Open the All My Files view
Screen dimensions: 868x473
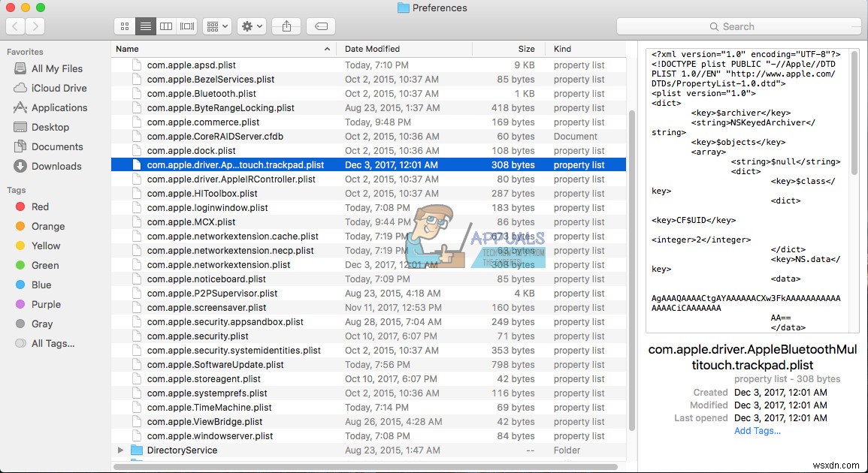click(56, 68)
